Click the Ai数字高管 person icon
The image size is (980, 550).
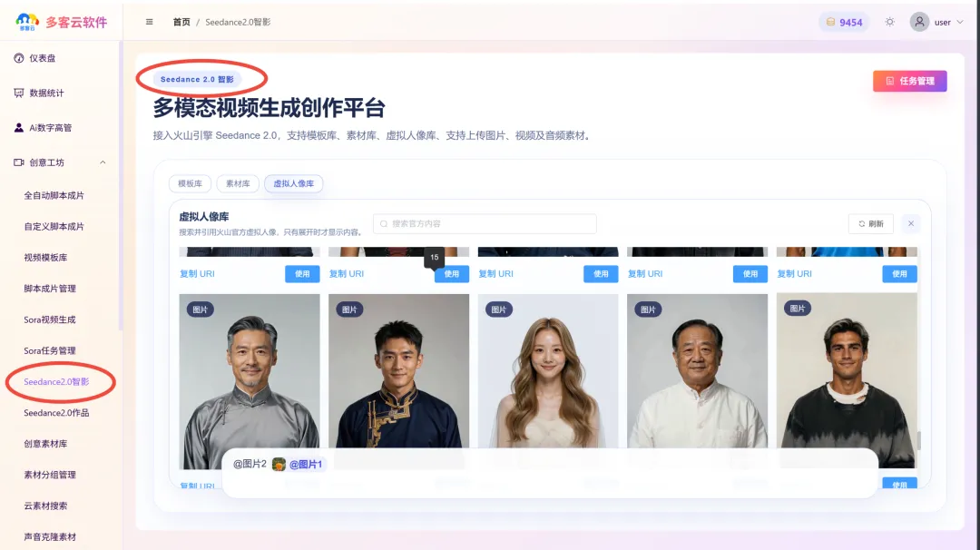pos(19,127)
